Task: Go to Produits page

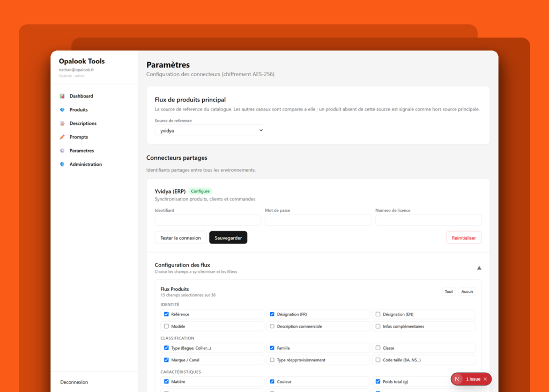Action: tap(78, 109)
